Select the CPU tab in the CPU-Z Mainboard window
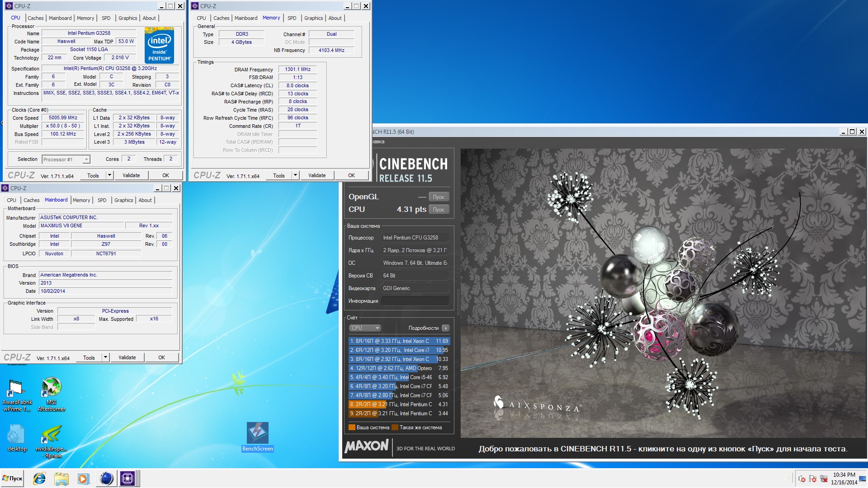Viewport: 868px width, 488px height. coord(11,200)
